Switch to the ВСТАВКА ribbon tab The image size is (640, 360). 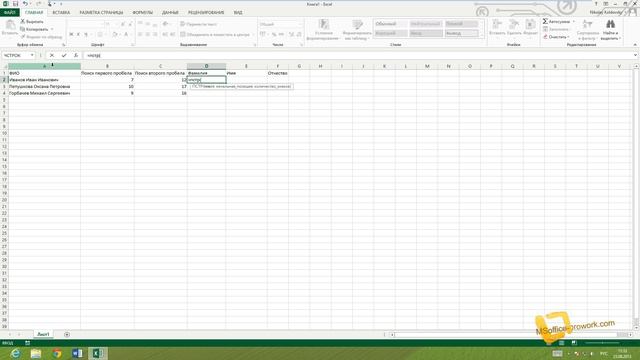click(61, 13)
